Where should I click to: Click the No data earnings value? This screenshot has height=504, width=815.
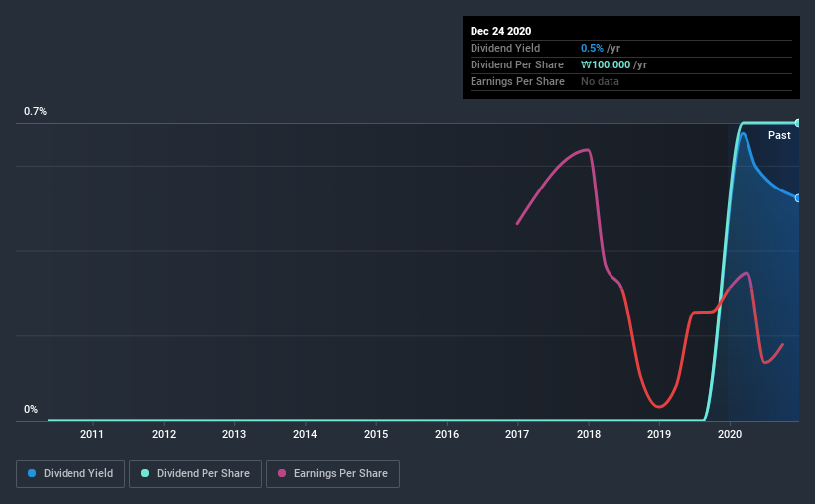(600, 81)
